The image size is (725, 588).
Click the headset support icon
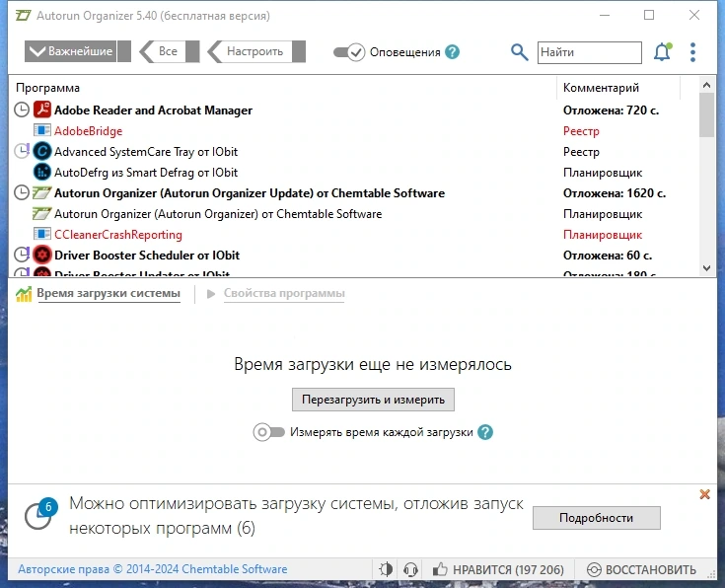point(410,569)
